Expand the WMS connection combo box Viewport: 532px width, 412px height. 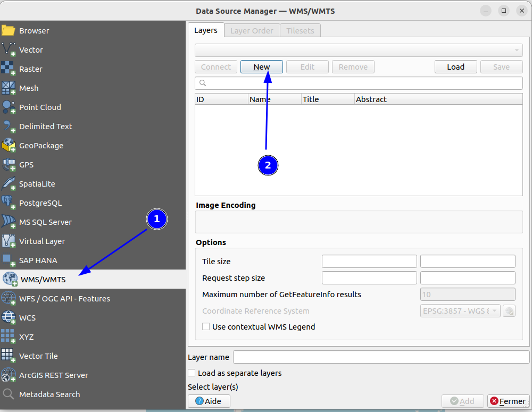coord(359,50)
